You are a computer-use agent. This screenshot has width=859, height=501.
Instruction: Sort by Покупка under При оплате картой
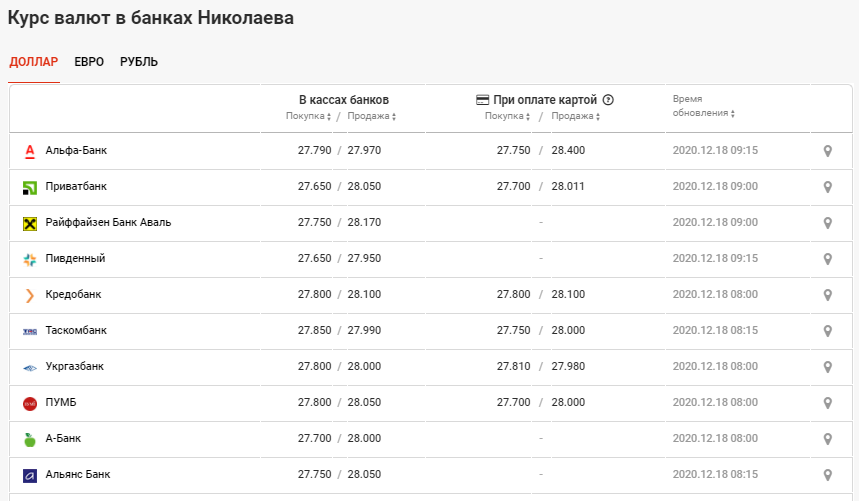(508, 116)
